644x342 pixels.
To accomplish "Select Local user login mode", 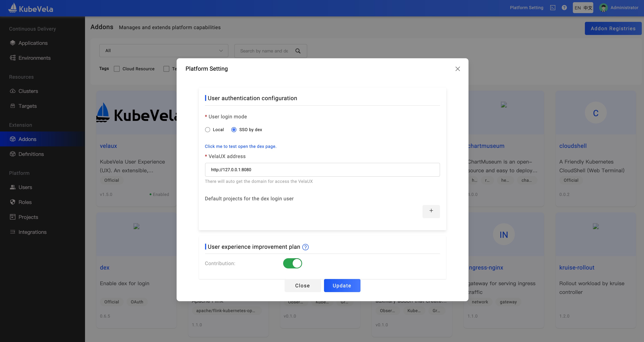I will point(207,130).
